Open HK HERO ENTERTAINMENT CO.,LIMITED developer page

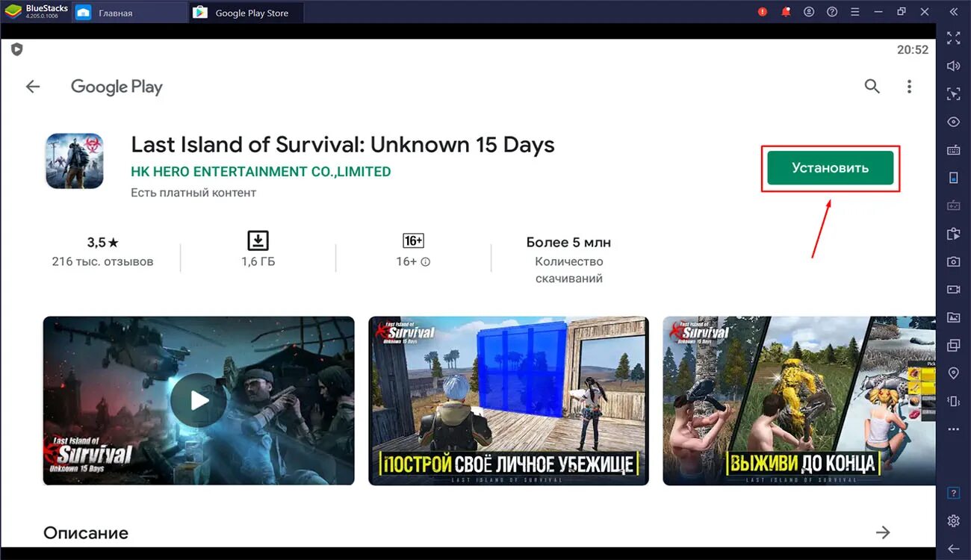click(x=261, y=172)
